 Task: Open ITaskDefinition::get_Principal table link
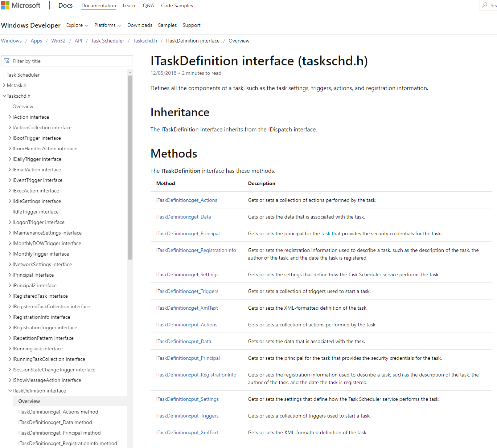point(188,233)
